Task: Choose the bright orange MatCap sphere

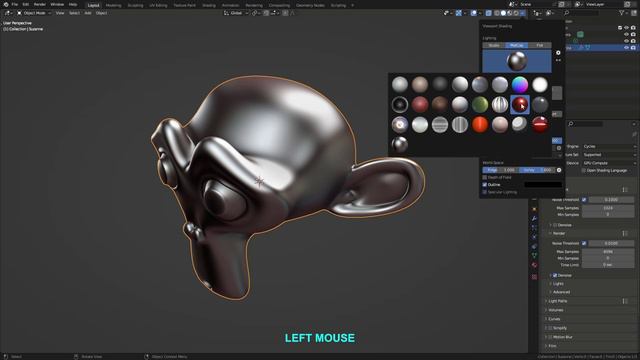Action: (480, 124)
